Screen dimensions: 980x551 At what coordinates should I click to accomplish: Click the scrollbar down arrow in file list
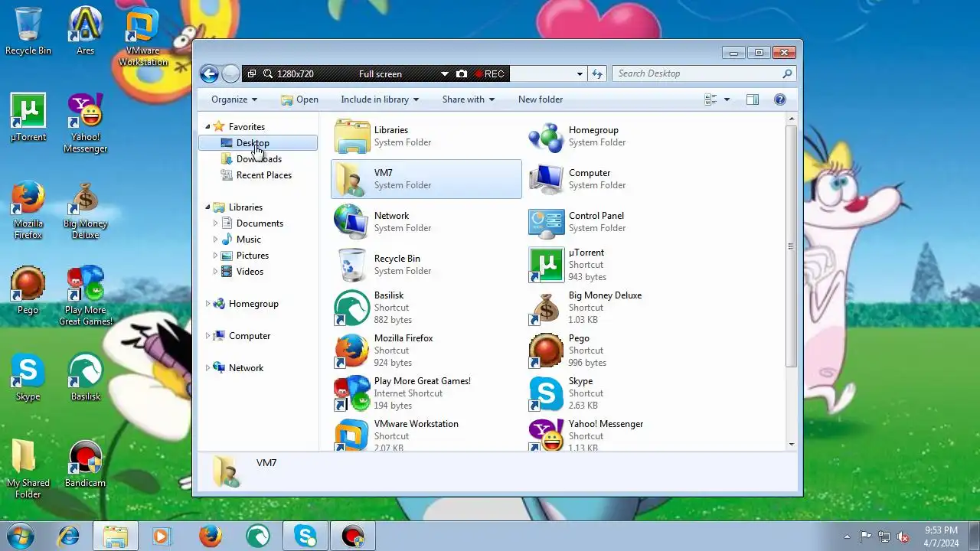791,445
